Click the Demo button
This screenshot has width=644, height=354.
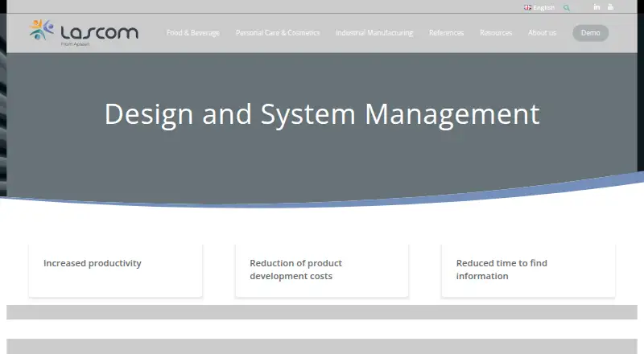(591, 33)
